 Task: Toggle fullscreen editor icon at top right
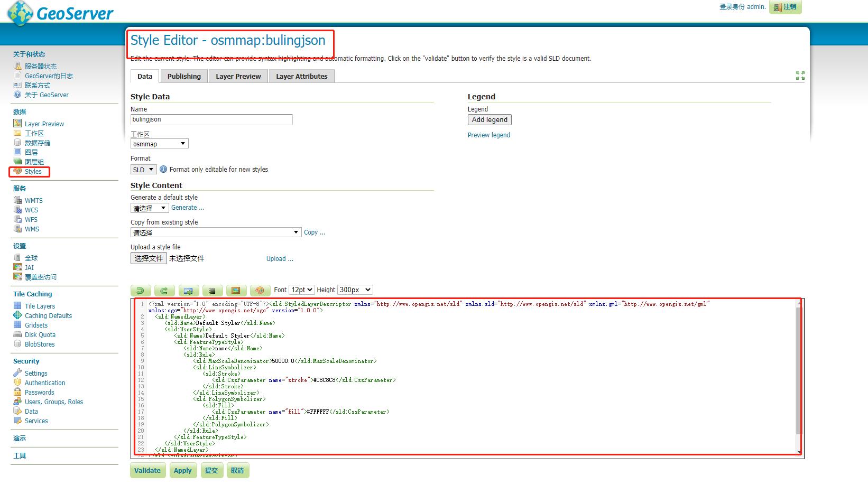[x=800, y=76]
